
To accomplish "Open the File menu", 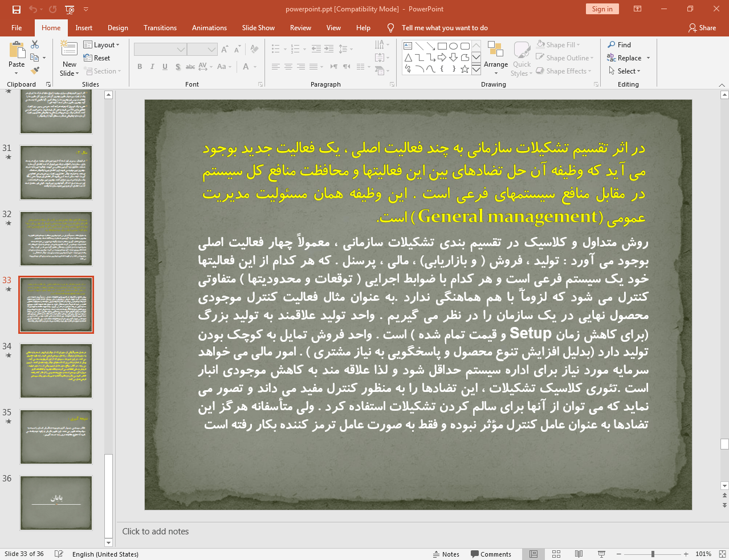I will coord(17,27).
